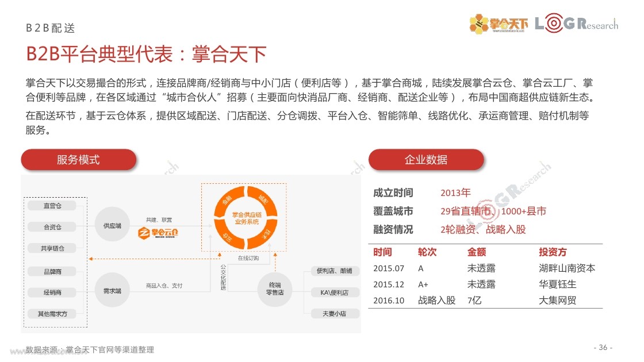Click the 2轮融资、战略入股 value
Screen dimensions: 644x362
[483, 229]
